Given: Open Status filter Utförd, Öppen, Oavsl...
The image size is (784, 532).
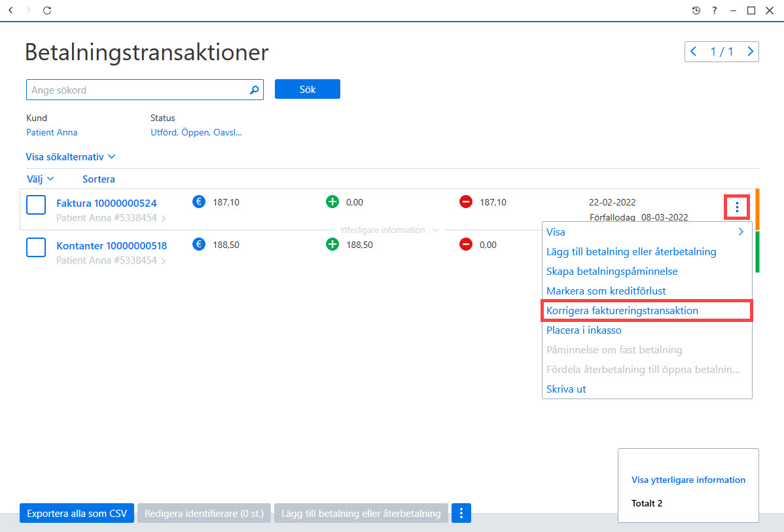Looking at the screenshot, I should (x=196, y=132).
